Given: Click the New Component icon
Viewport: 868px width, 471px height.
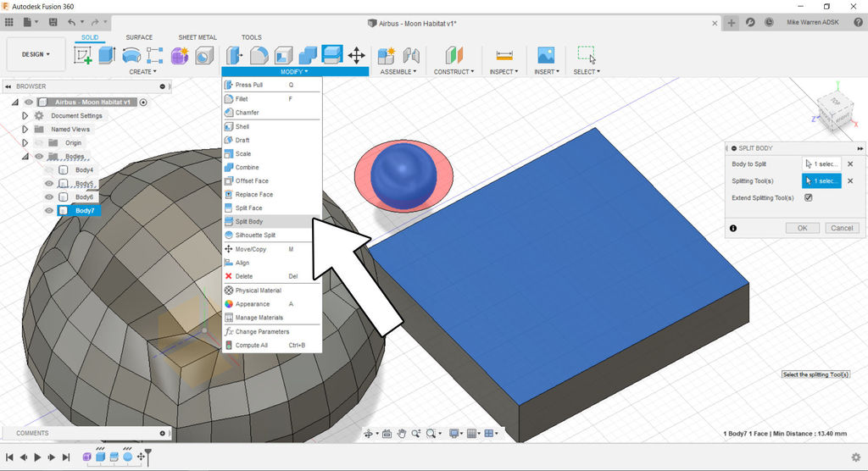Looking at the screenshot, I should pos(387,55).
